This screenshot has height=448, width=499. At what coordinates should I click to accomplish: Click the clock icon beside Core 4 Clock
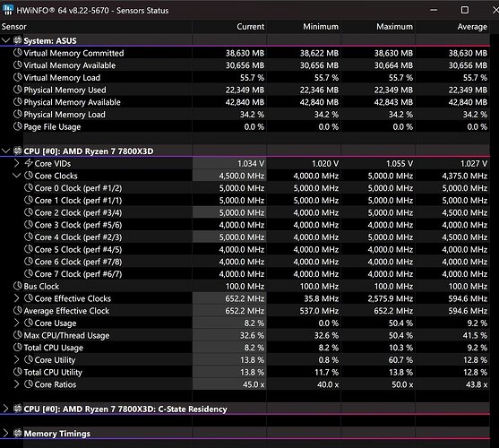coord(29,237)
